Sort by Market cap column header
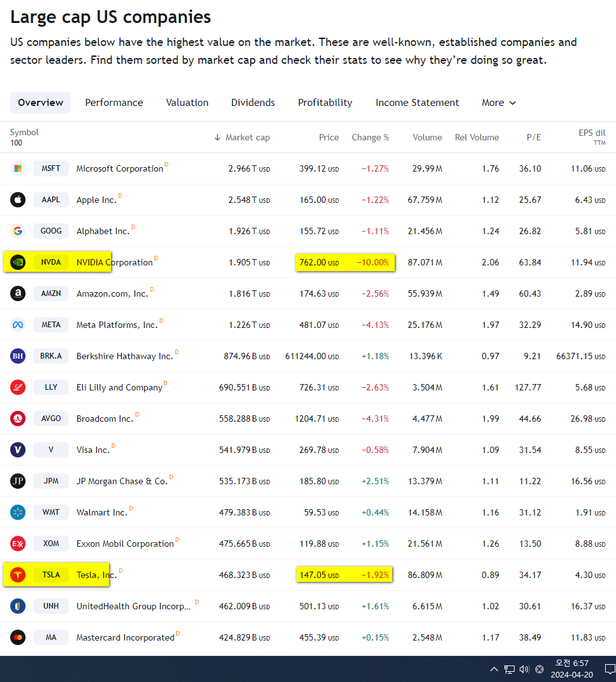616x682 pixels. coord(242,137)
